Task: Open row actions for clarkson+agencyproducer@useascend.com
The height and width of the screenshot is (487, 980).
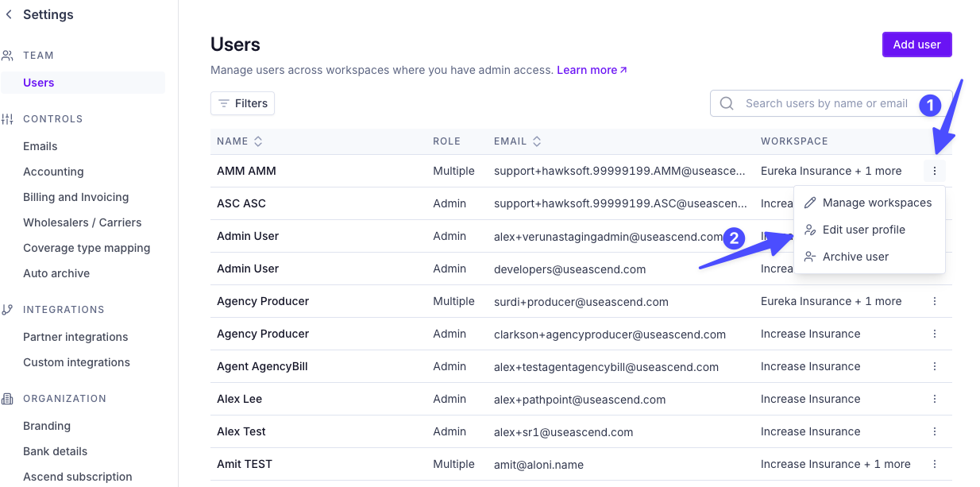Action: pos(935,334)
